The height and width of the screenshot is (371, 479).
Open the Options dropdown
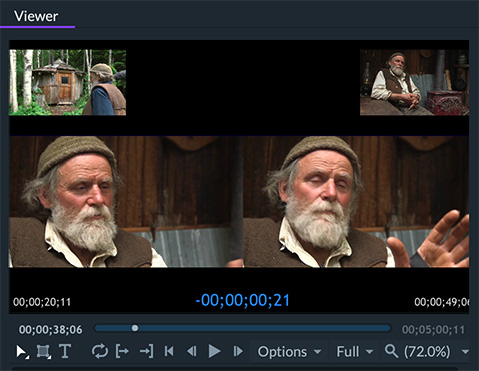click(x=289, y=352)
